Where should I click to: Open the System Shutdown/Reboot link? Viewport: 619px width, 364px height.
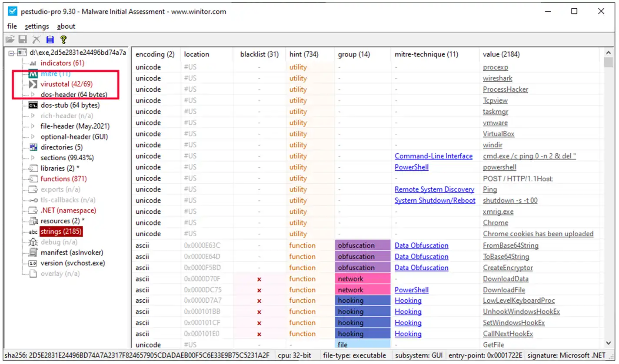tap(435, 201)
